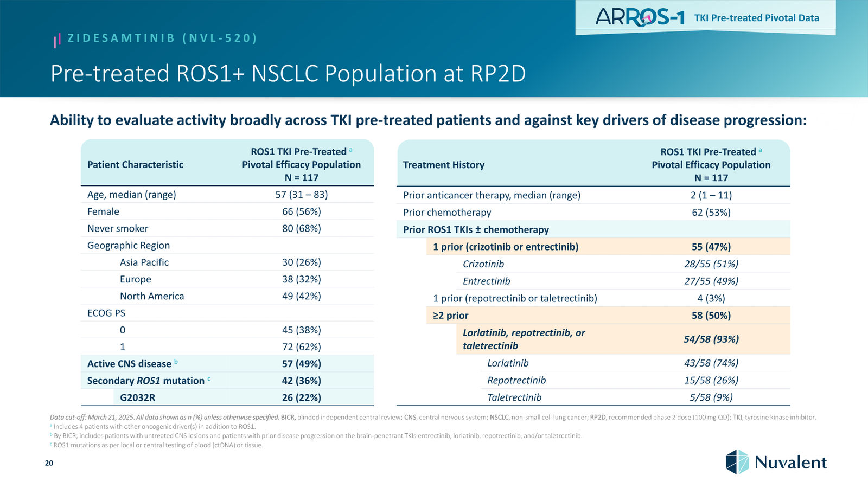Select the value '28/55 (51%)'
868x488 pixels.
pos(711,264)
